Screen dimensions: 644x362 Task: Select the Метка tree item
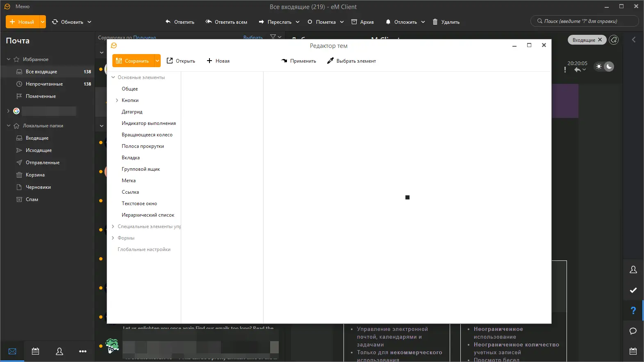129,181
